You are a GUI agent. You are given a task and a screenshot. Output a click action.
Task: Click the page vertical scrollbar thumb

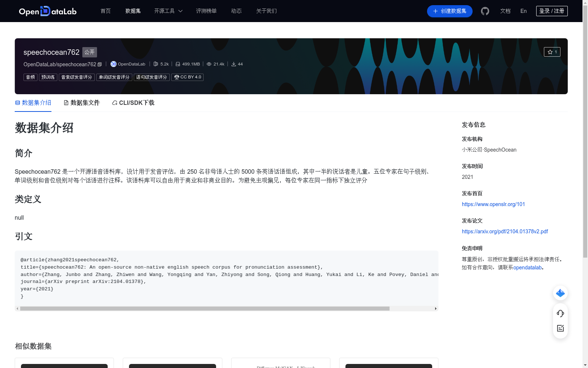click(585, 131)
